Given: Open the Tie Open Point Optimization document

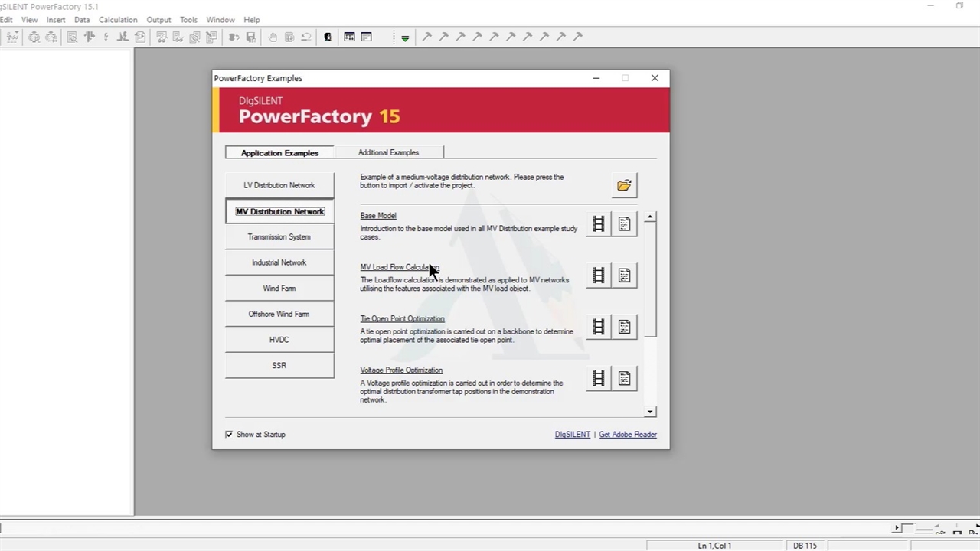Looking at the screenshot, I should pyautogui.click(x=625, y=328).
